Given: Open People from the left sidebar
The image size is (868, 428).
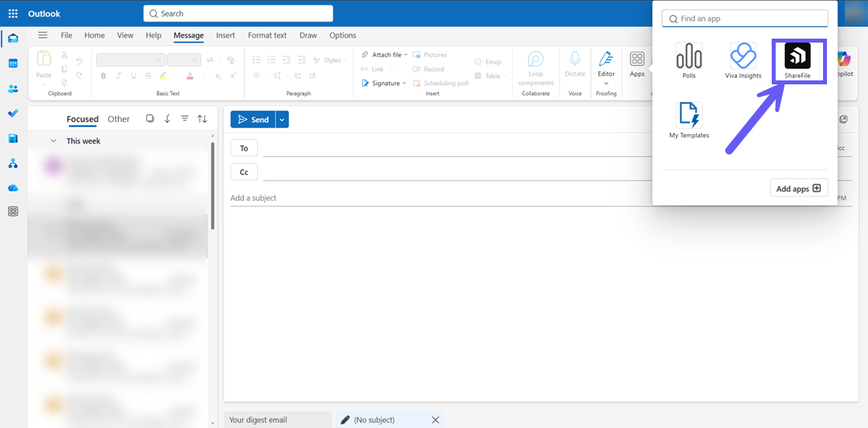Looking at the screenshot, I should click(13, 88).
